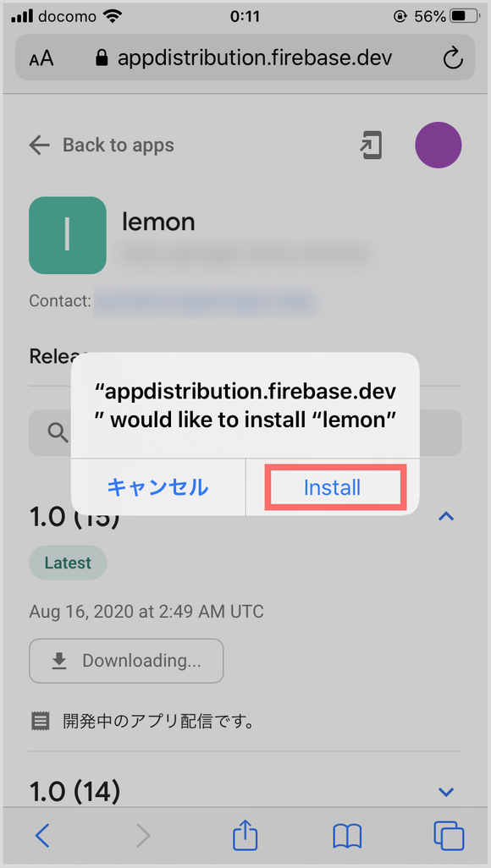Click Install in the dialog
This screenshot has width=491, height=868.
[x=333, y=487]
